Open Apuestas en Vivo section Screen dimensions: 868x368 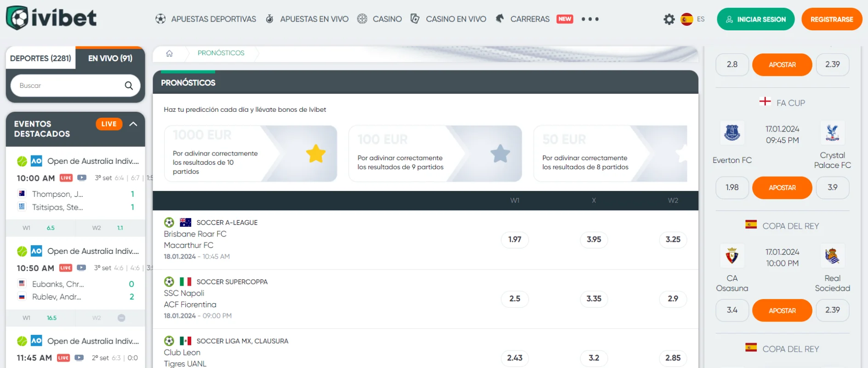click(307, 19)
